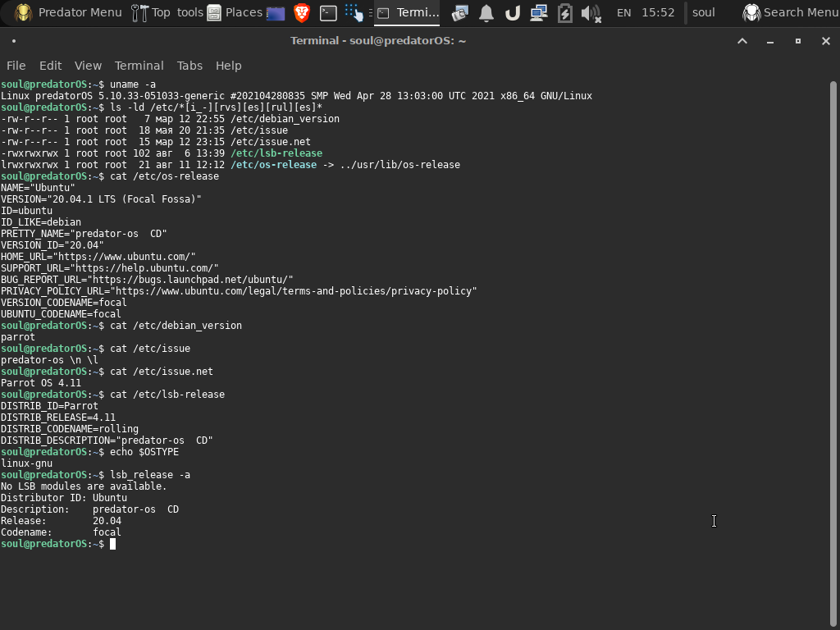This screenshot has width=840, height=630.
Task: Click the "No LSB modules are available." line
Action: (x=84, y=486)
